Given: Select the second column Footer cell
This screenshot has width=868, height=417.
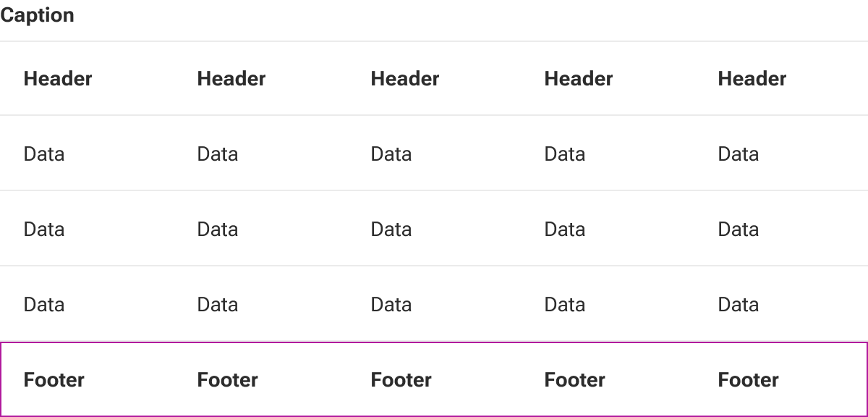Looking at the screenshot, I should (260, 379).
